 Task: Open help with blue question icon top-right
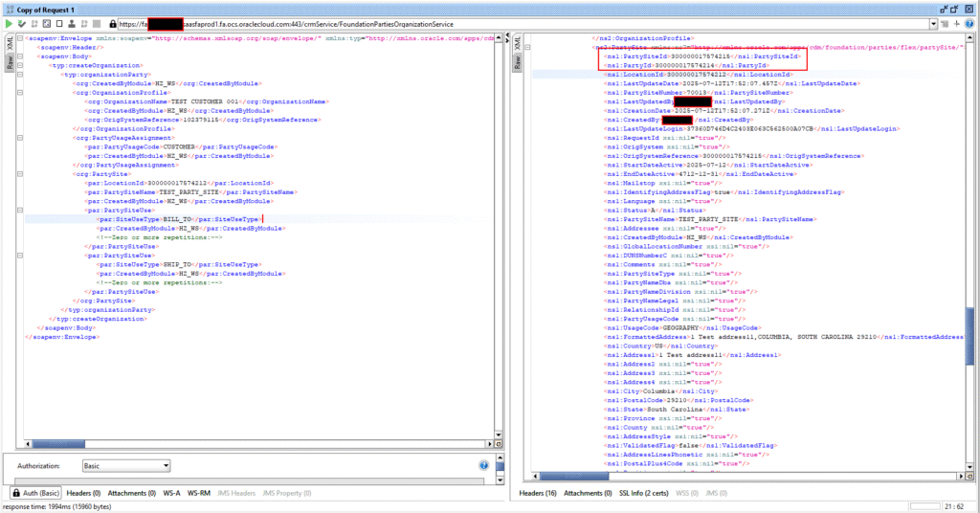point(969,24)
